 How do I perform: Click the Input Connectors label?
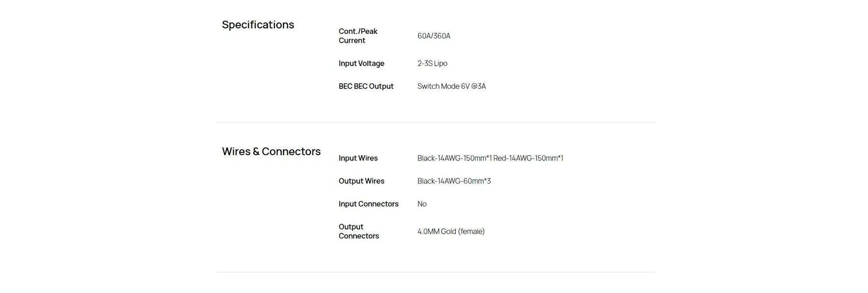click(368, 204)
